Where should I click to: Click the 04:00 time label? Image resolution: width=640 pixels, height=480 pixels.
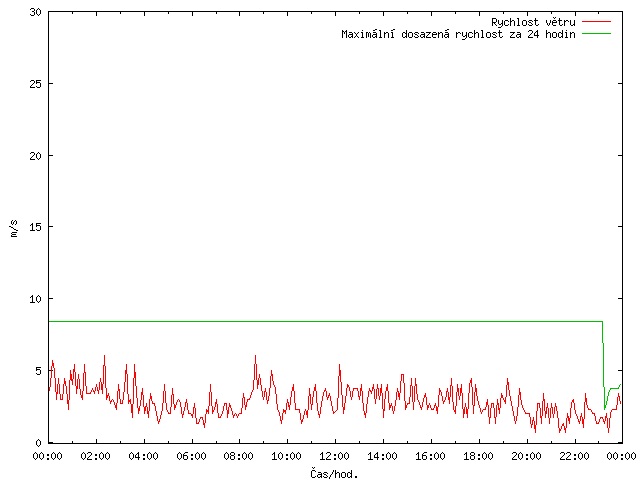[143, 456]
